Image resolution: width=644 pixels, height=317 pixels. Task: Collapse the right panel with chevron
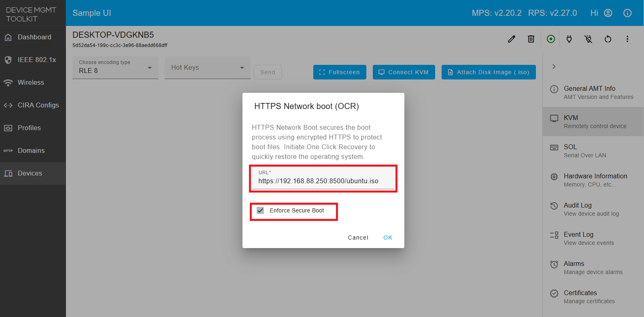point(554,66)
